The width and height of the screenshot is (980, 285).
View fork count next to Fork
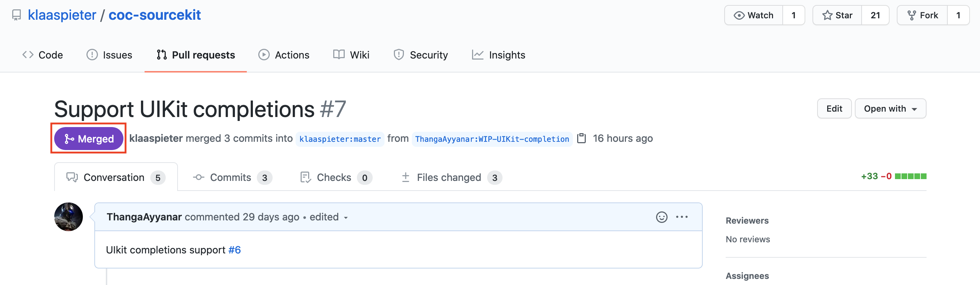pyautogui.click(x=958, y=15)
